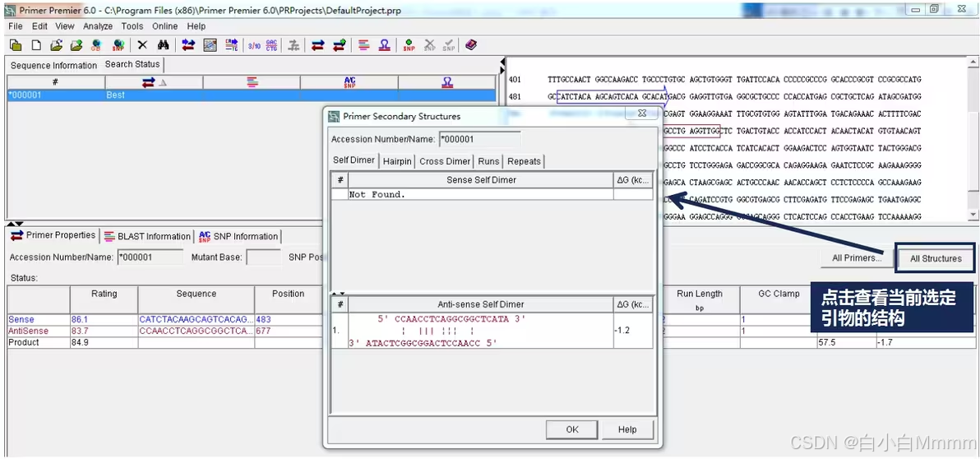Click the CR-to-TC toolbar icon
The height and width of the screenshot is (459, 980).
(232, 45)
